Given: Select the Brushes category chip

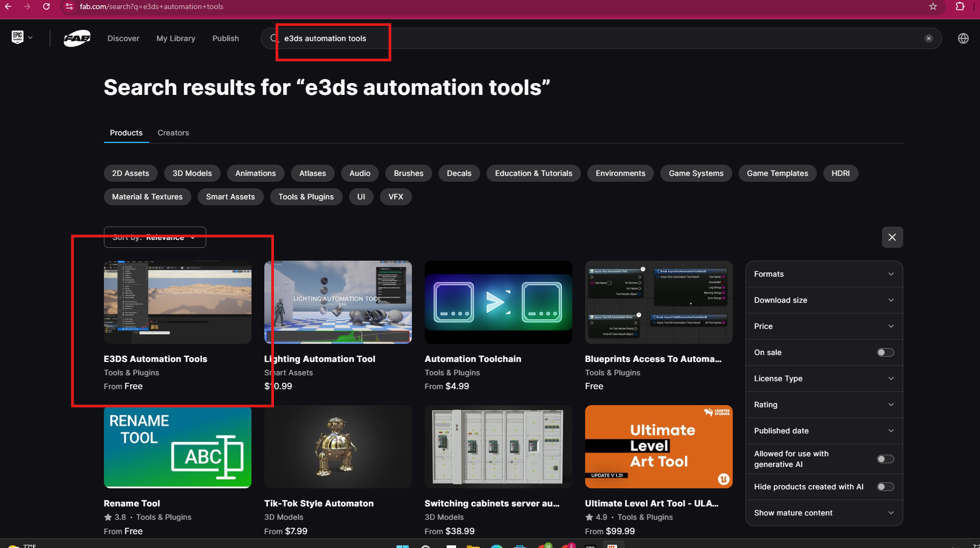Looking at the screenshot, I should tap(408, 173).
